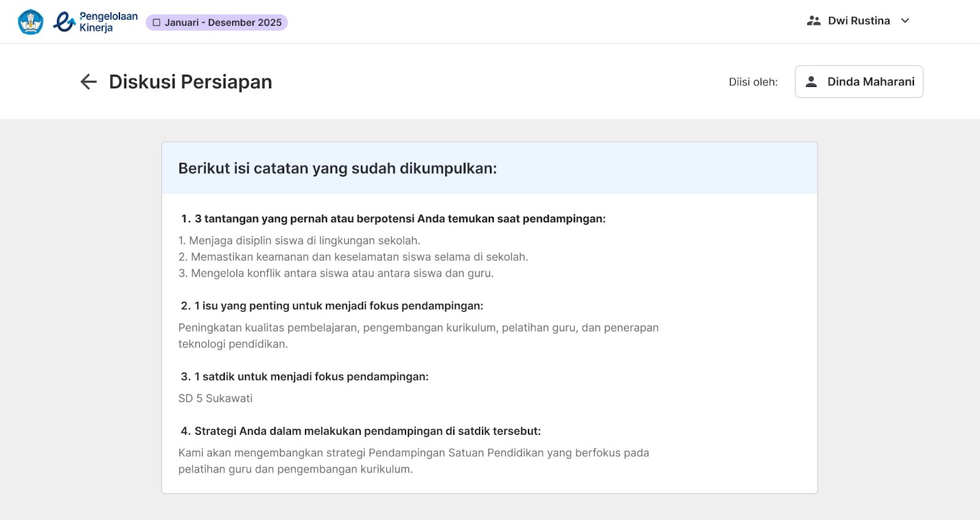
Task: Click question 3 '1 satdik untuk menjadi fokus'
Action: tap(304, 377)
